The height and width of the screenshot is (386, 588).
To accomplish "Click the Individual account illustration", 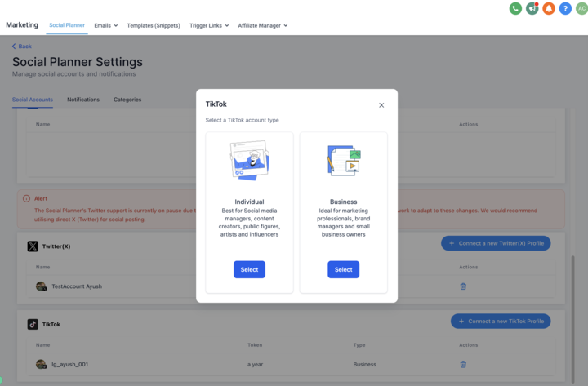I will coord(249,161).
